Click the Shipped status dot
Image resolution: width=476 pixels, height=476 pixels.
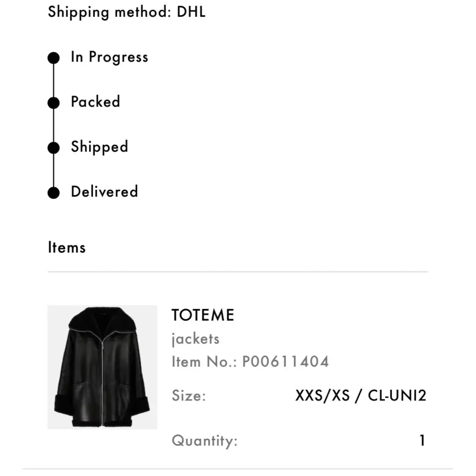pyautogui.click(x=54, y=148)
